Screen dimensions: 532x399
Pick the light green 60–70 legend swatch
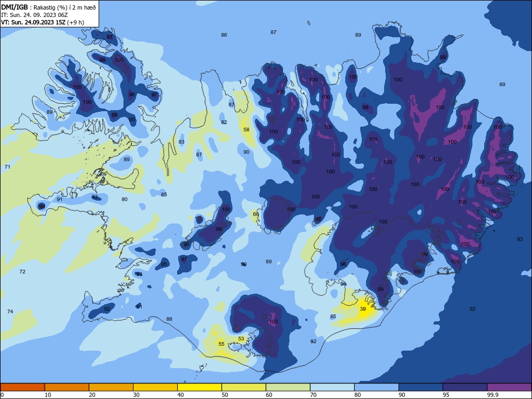(x=288, y=387)
